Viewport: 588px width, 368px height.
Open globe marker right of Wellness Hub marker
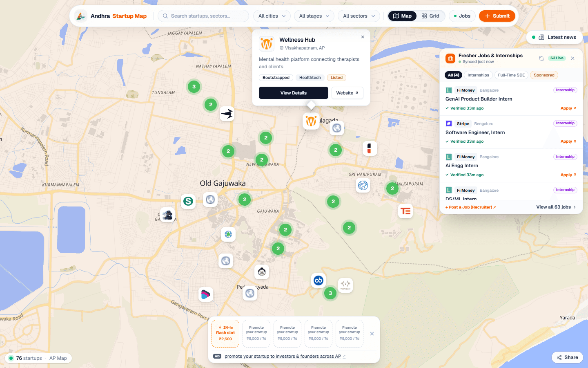coord(337,128)
